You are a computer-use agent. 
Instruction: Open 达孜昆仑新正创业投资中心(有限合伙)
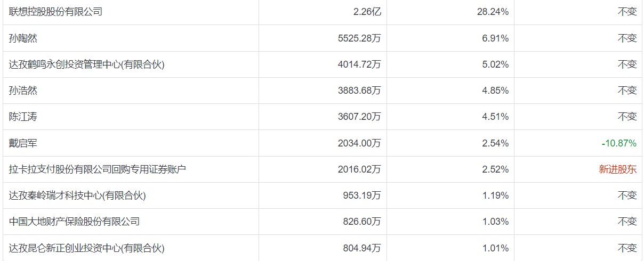tap(87, 248)
